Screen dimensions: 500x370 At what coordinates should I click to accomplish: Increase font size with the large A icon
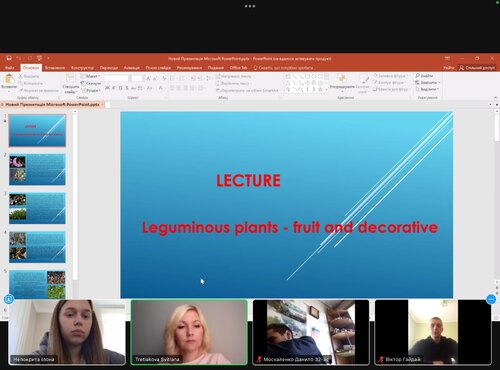[148, 79]
